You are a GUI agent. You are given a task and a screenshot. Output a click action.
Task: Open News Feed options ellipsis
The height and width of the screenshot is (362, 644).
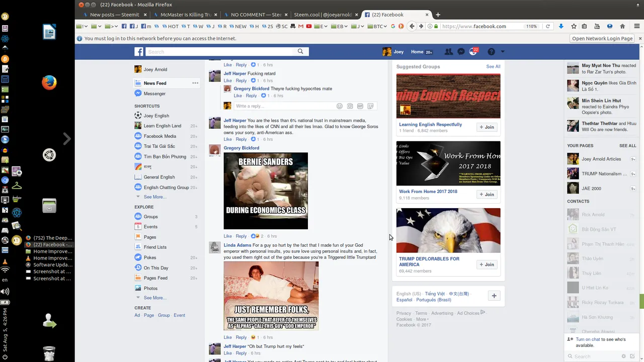click(x=195, y=83)
